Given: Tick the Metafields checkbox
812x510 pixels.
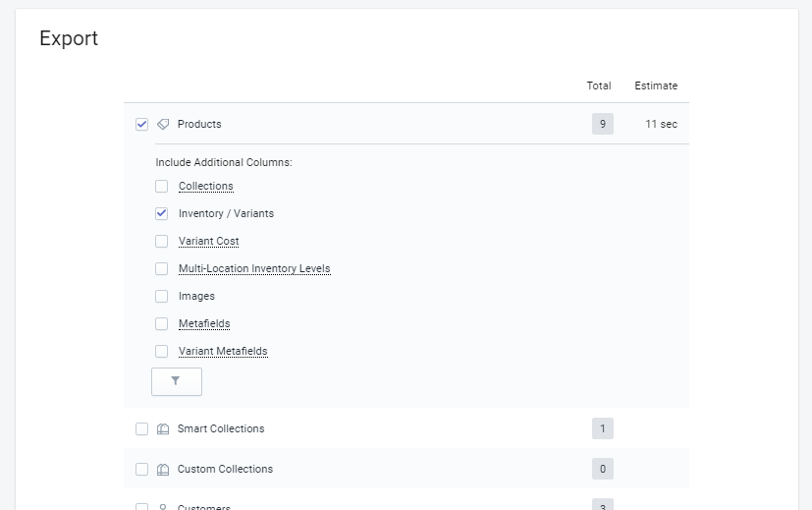Looking at the screenshot, I should click(162, 324).
